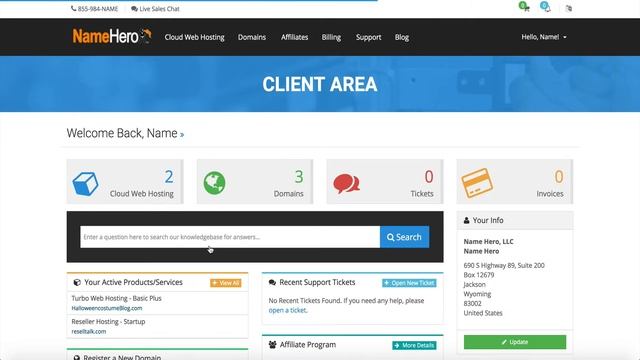Open the Cloud Web Hosting stat label
Viewport: 640px width, 360px height.
(x=142, y=193)
